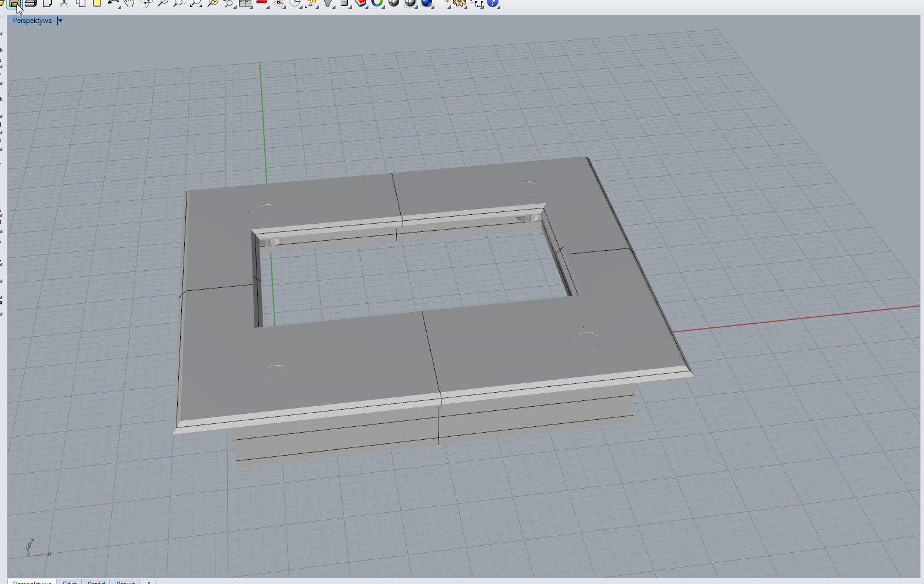Click the Print icon in toolbar

(x=31, y=3)
